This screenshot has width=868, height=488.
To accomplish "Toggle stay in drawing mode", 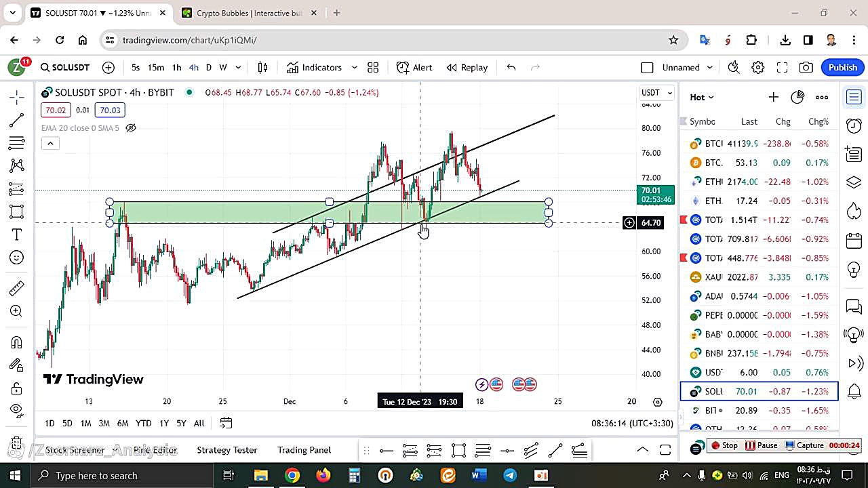I will (17, 365).
